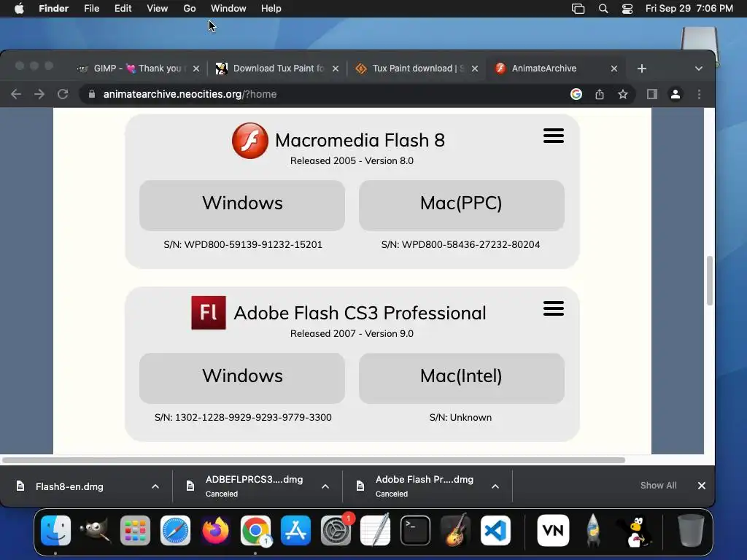This screenshot has width=747, height=560.
Task: Download Flash 8 for Windows
Action: point(242,205)
